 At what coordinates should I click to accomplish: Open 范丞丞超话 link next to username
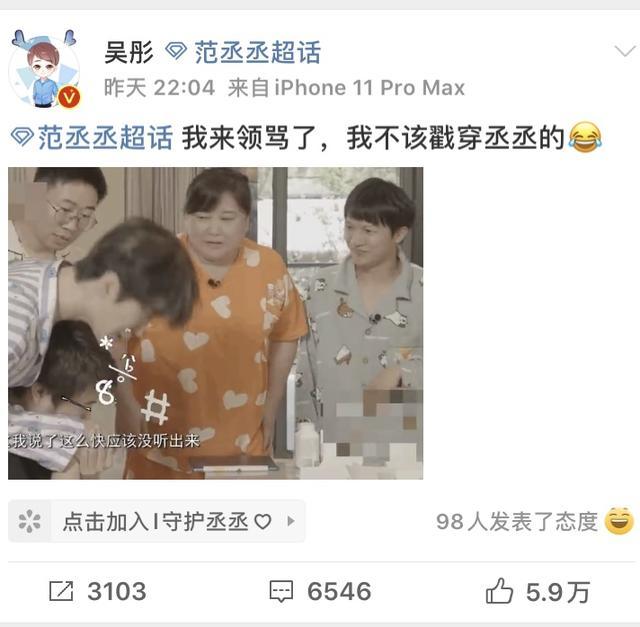click(x=257, y=52)
